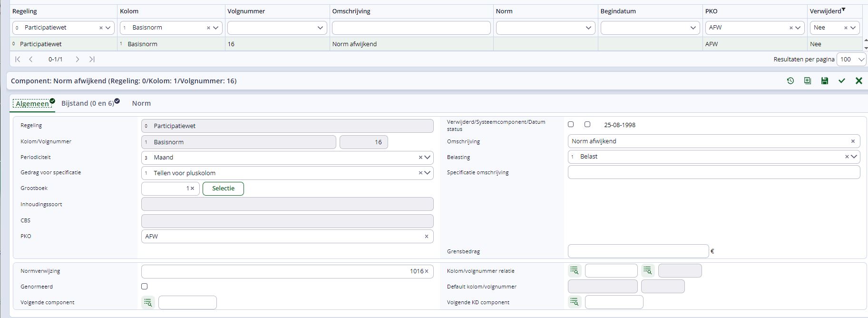Clear the Nee value in Verwijderd filter

(846, 28)
